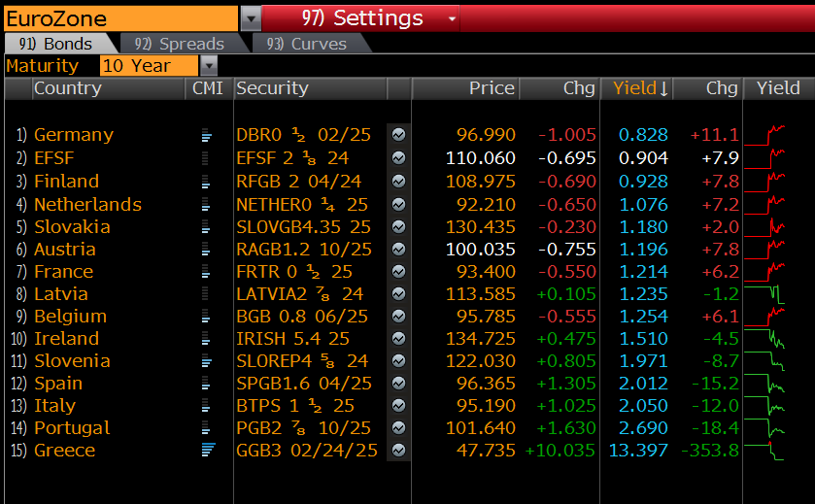Click the CMI column header
Viewport: 815px width, 504px height.
coord(208,88)
